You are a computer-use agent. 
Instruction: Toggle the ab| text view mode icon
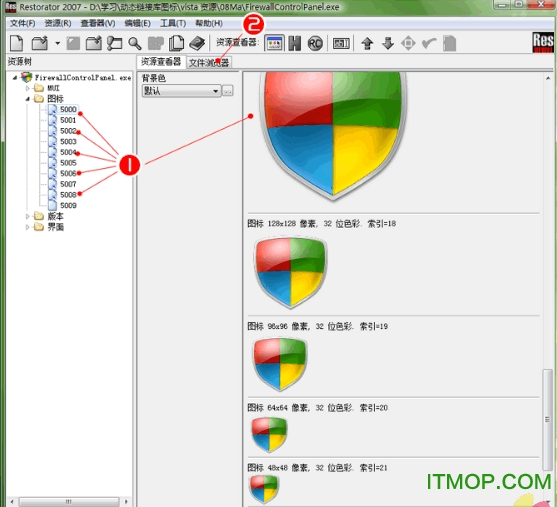pos(341,44)
